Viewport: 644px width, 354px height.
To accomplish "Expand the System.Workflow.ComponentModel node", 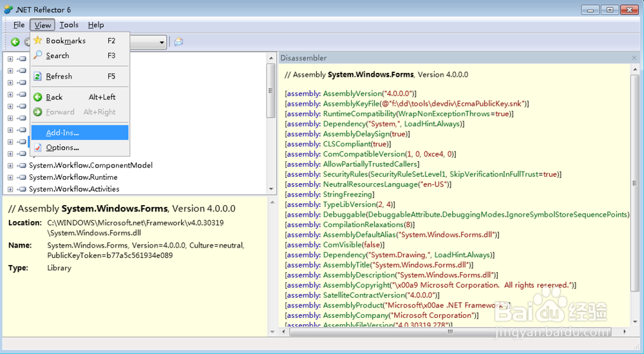I will [x=10, y=165].
